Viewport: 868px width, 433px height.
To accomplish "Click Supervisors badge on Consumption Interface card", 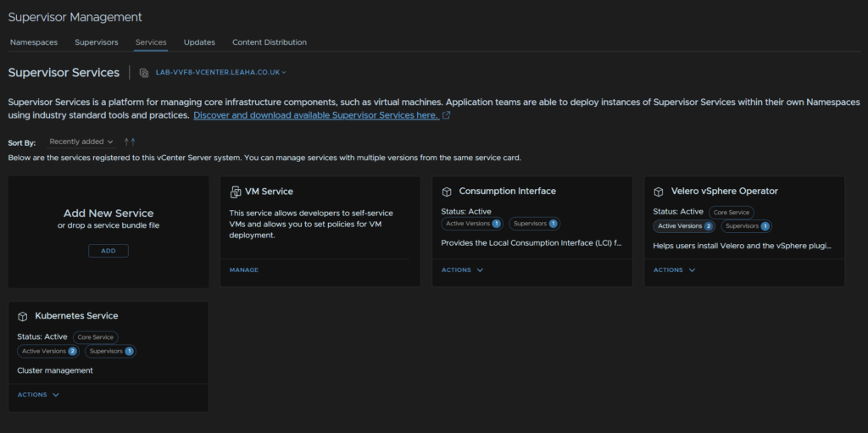I will click(535, 224).
